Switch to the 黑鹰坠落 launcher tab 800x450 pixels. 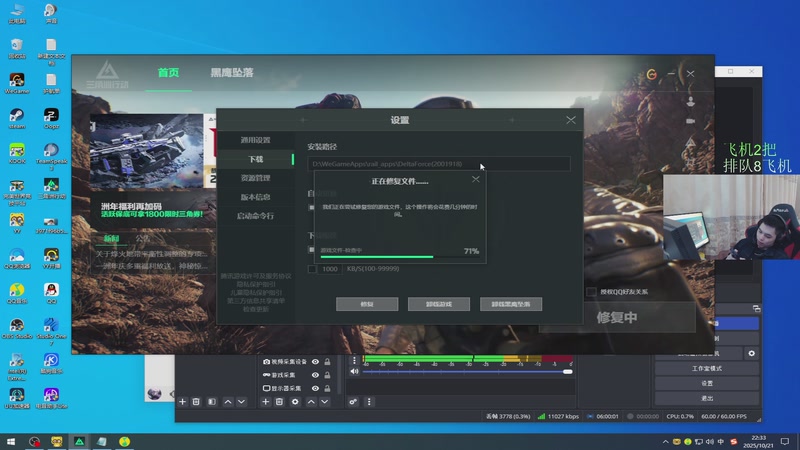coord(232,73)
